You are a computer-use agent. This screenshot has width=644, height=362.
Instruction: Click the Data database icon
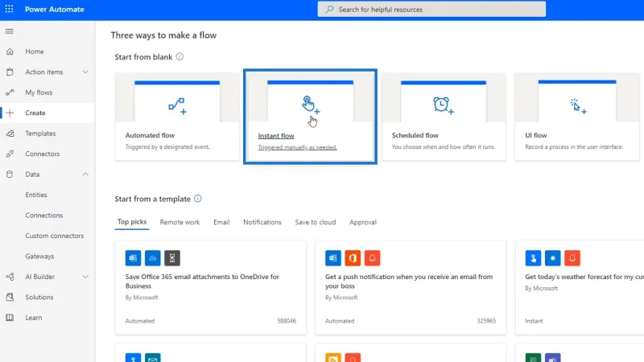[10, 175]
